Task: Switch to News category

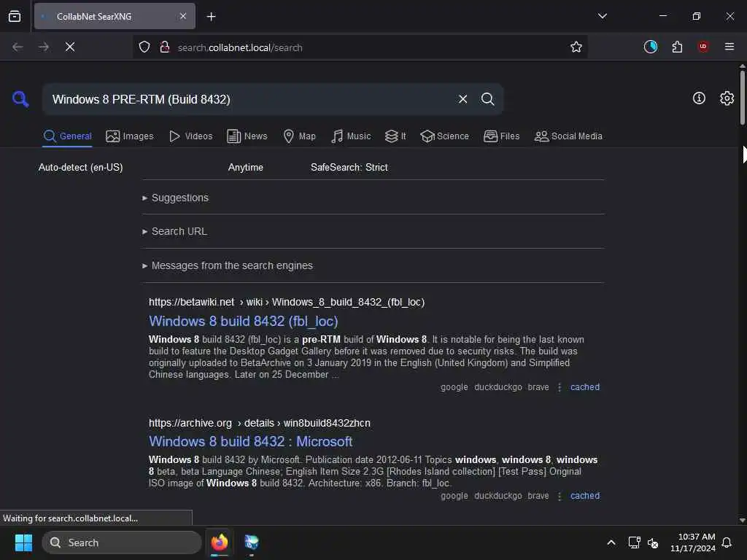Action: pyautogui.click(x=247, y=136)
